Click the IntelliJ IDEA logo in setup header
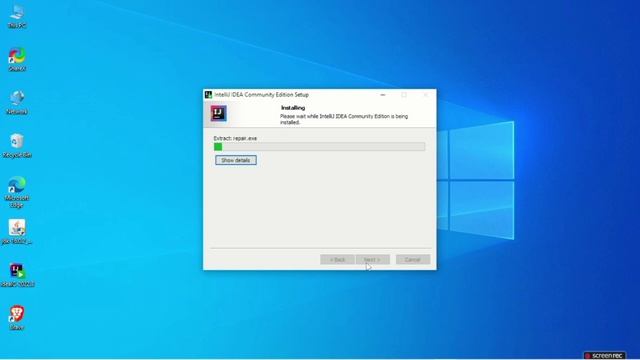The width and height of the screenshot is (640, 360). [x=218, y=113]
